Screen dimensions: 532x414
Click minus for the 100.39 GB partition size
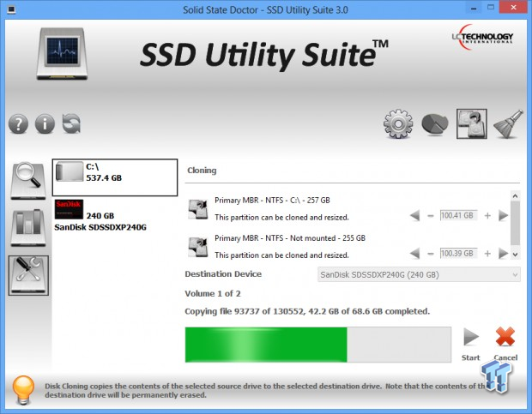[431, 254]
